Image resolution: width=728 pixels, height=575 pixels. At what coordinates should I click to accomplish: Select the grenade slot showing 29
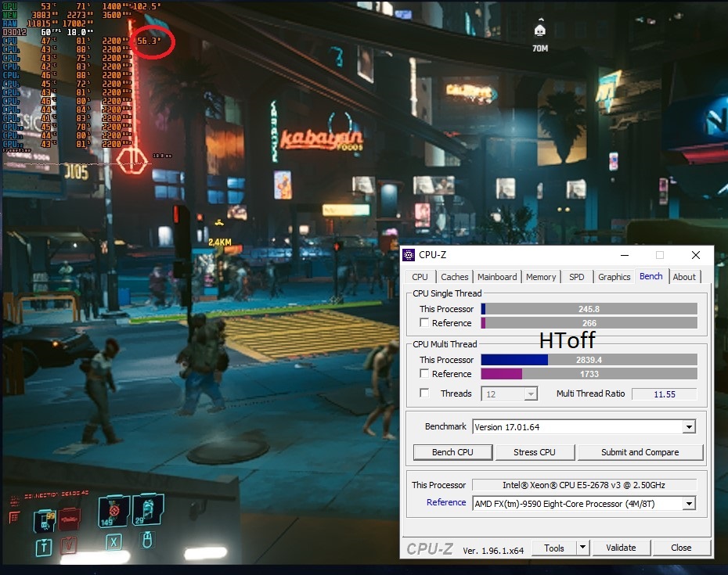[x=146, y=510]
